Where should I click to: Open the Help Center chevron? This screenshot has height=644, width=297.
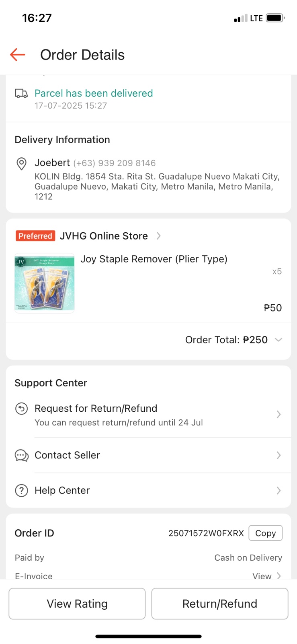(x=279, y=491)
